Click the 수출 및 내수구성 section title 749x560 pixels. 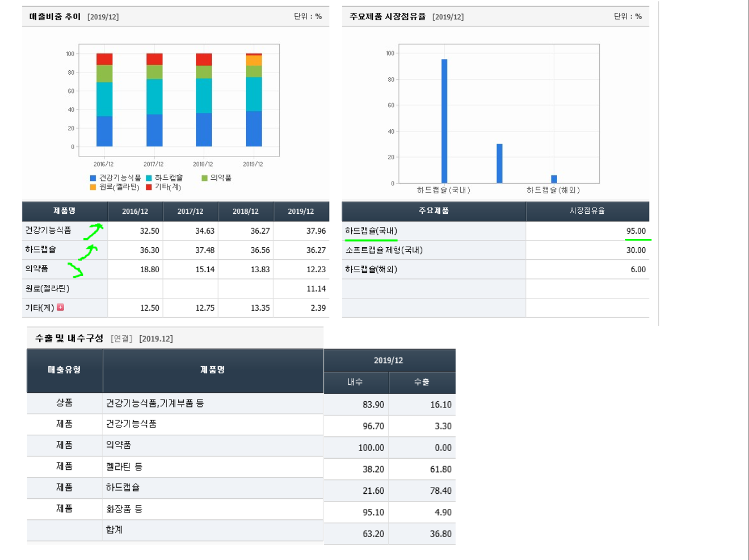69,338
